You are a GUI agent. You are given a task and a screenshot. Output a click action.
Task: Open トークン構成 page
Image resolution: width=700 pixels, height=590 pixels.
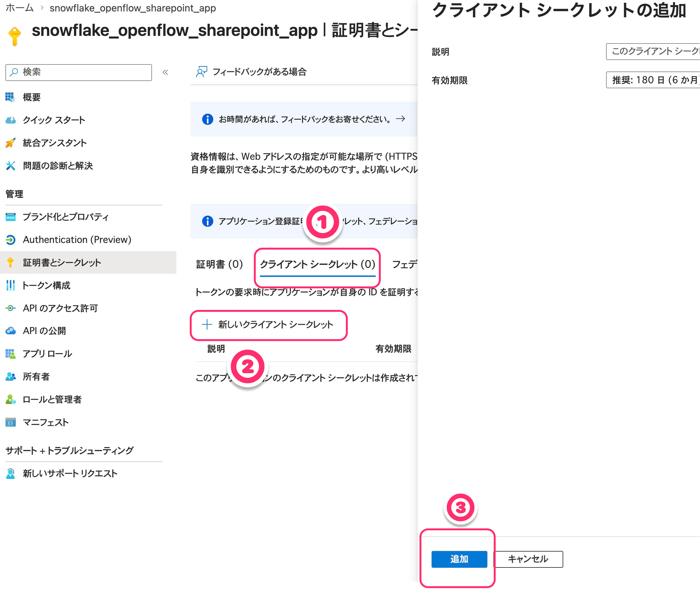(x=46, y=286)
